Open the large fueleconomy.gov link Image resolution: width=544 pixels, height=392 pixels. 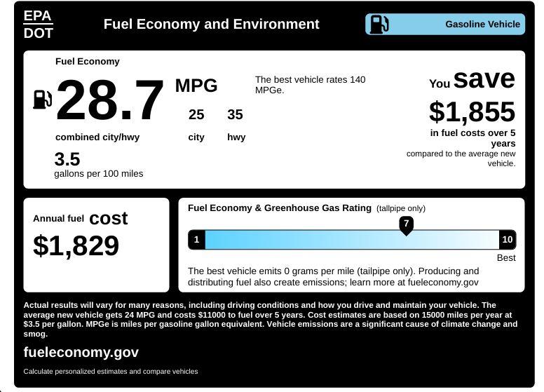tap(81, 352)
